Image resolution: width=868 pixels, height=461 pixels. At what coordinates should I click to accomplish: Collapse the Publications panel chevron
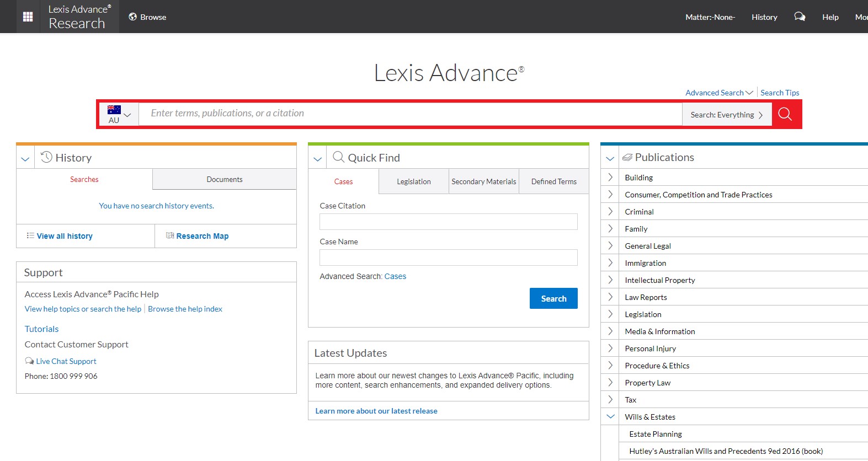pyautogui.click(x=610, y=158)
